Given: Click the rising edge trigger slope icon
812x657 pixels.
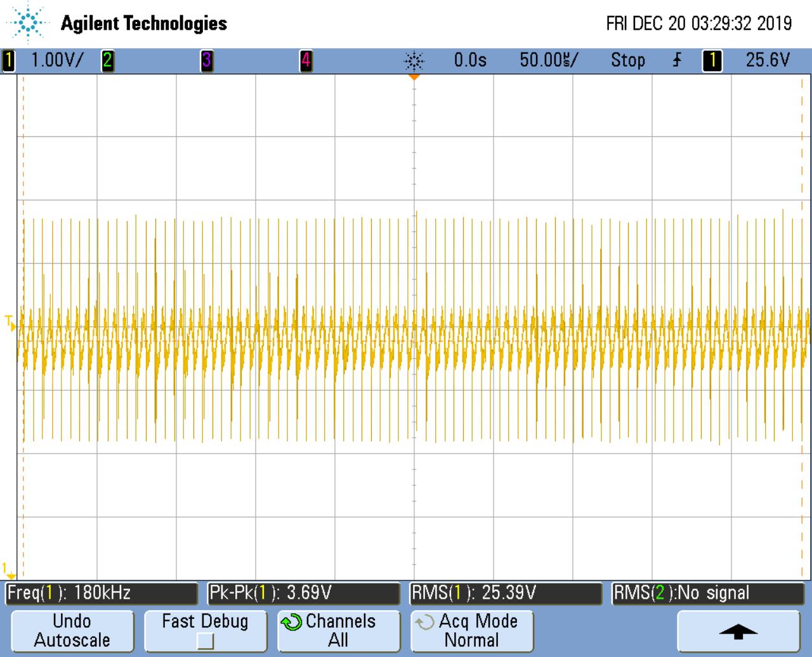Looking at the screenshot, I should coord(678,60).
